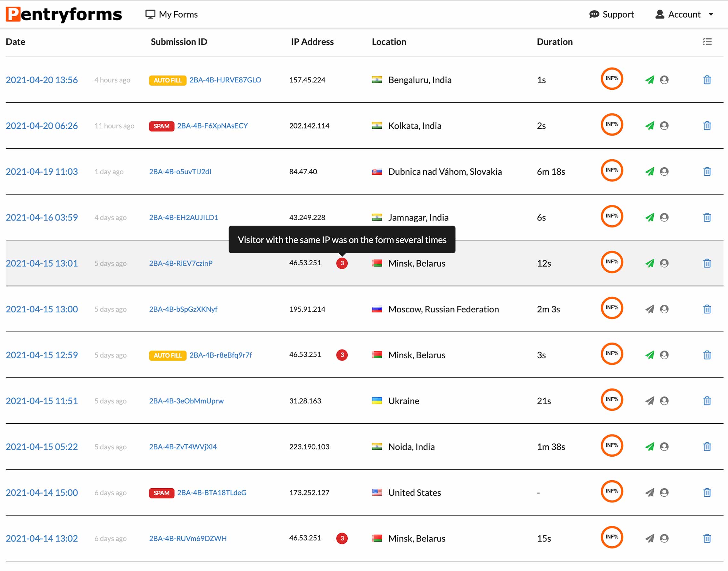
Task: Click the list options icon in table header
Action: pyautogui.click(x=707, y=42)
